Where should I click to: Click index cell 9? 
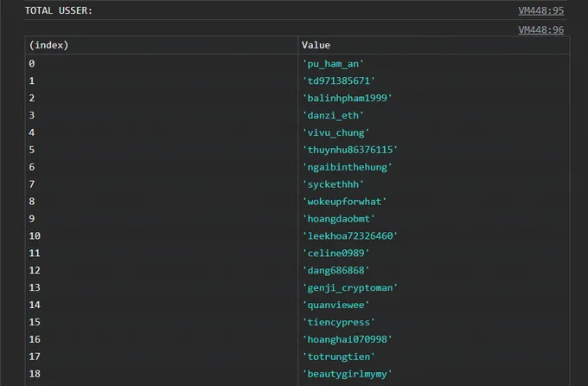(x=161, y=219)
